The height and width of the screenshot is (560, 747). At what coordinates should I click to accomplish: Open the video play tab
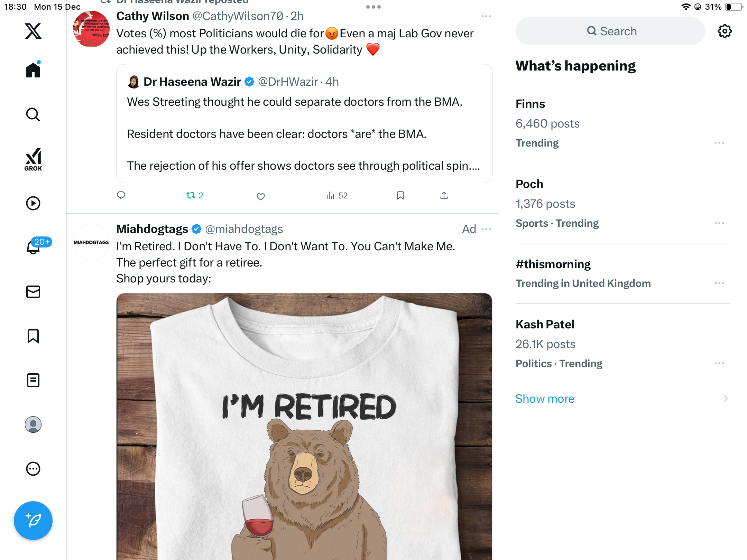33,203
